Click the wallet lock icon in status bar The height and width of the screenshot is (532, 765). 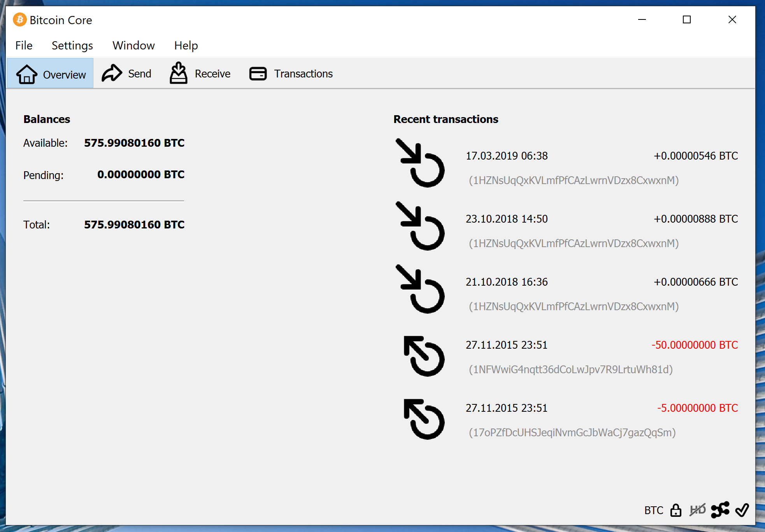[676, 510]
